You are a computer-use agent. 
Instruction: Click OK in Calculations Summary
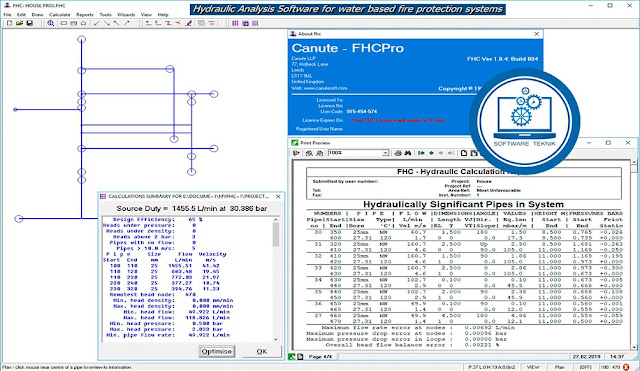262,351
